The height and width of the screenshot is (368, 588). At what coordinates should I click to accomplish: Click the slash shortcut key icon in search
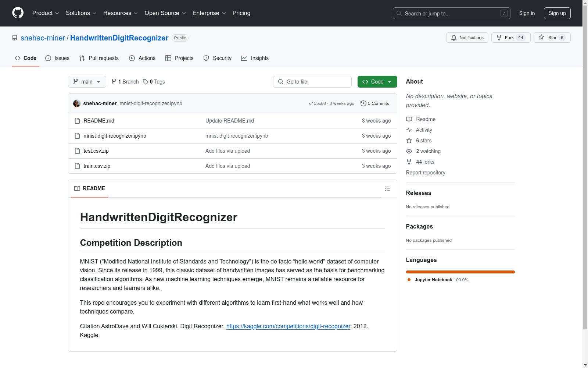pos(504,13)
